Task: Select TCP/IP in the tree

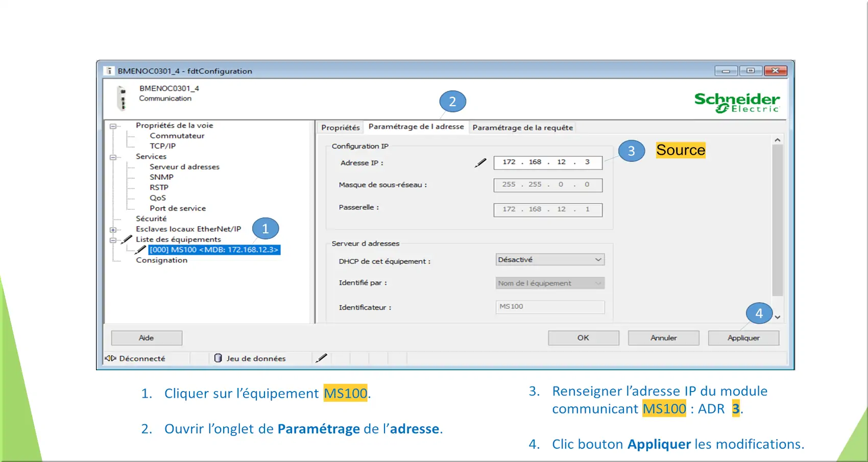Action: coord(162,146)
